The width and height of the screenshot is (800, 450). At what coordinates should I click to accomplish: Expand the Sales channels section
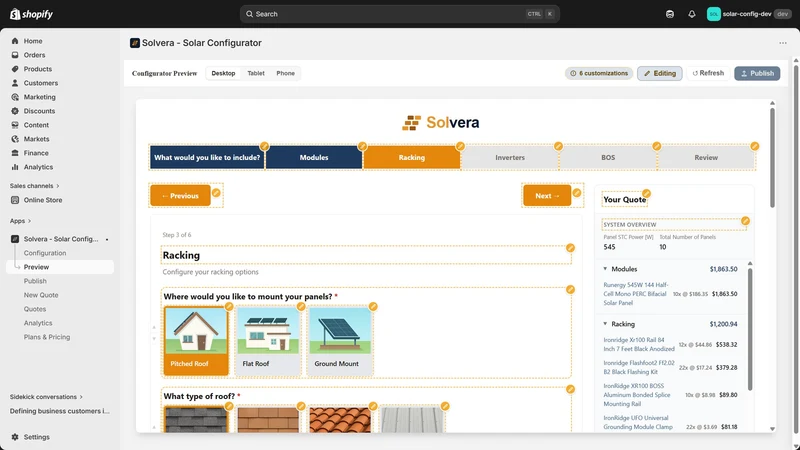click(x=35, y=186)
